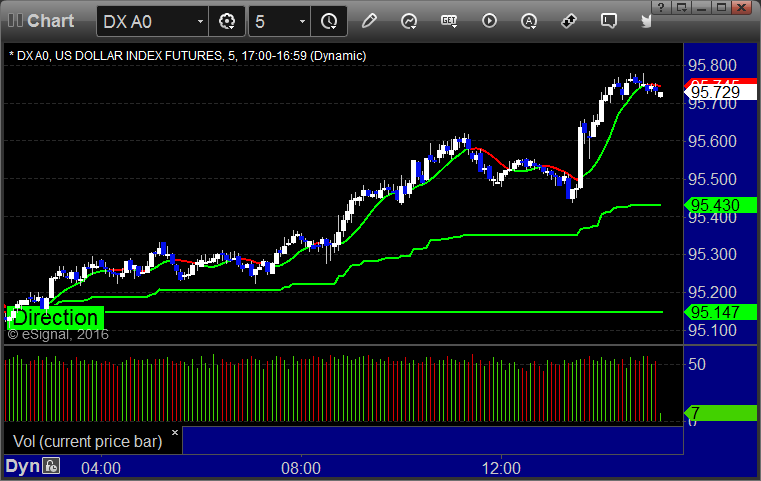
Task: Open the comment bubble icon
Action: [609, 21]
